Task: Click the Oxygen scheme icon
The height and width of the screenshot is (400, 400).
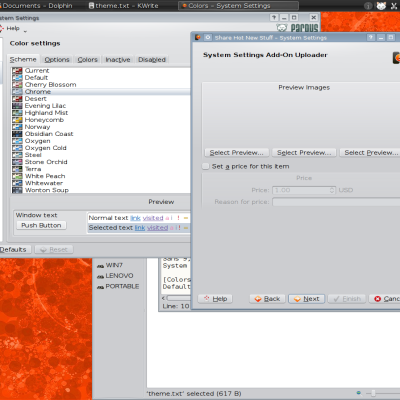Action: (x=17, y=141)
